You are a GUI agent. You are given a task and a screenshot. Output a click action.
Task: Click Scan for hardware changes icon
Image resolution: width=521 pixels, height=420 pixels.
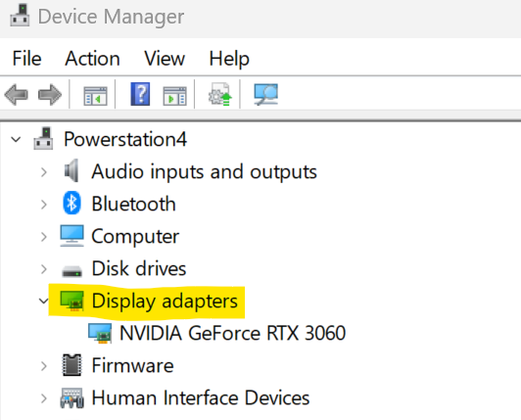click(x=265, y=94)
